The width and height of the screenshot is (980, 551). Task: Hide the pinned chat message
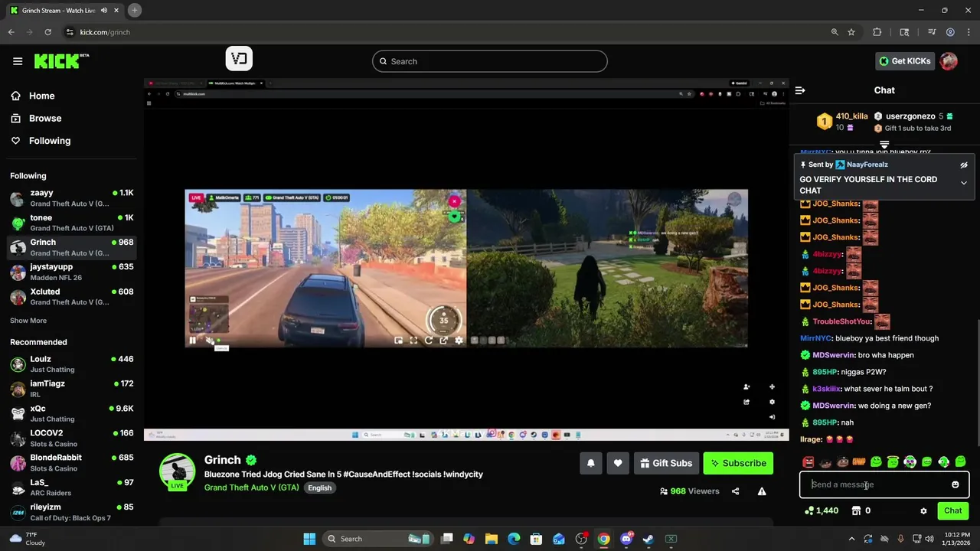[x=964, y=165]
